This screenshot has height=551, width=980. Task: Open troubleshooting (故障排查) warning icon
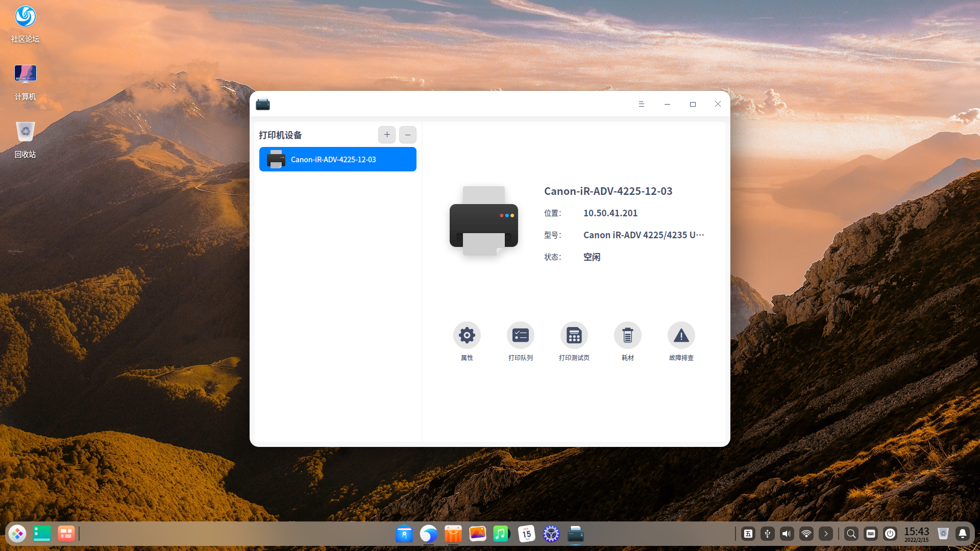(681, 335)
